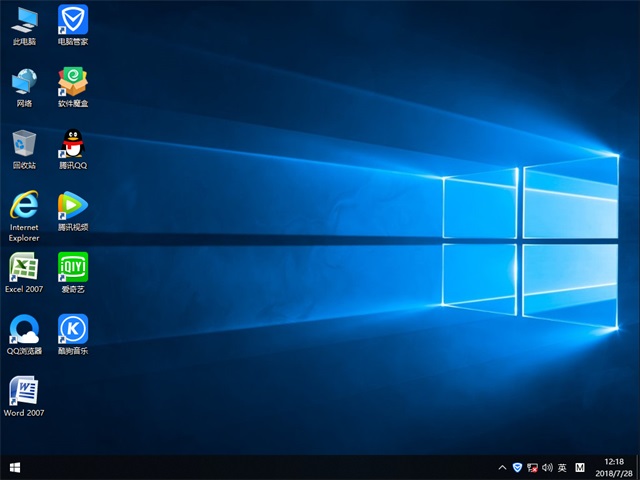The width and height of the screenshot is (640, 480).
Task: Click the blue shield tray icon
Action: pyautogui.click(x=517, y=467)
